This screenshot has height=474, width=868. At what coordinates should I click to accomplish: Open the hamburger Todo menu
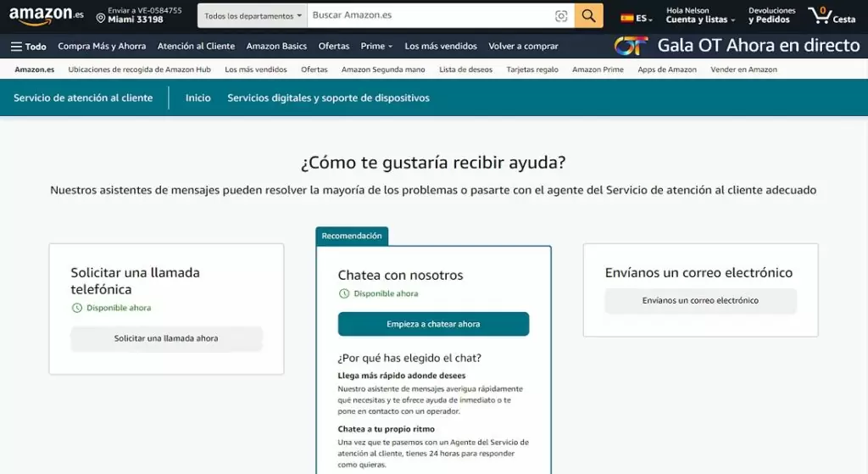(x=28, y=47)
